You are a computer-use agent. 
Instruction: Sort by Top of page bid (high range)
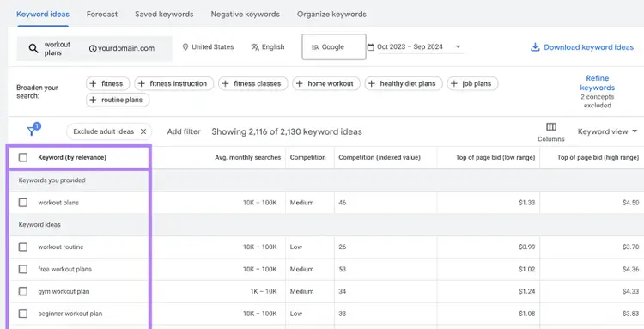[x=598, y=157]
